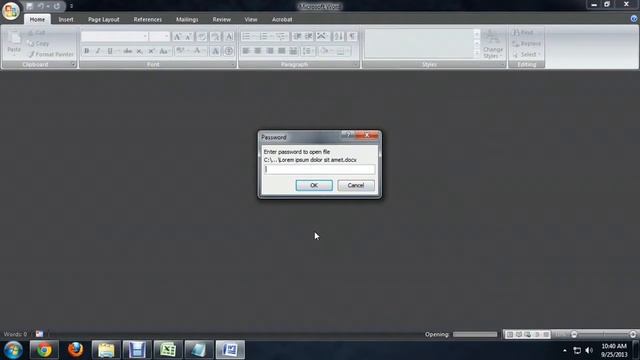This screenshot has height=360, width=640.
Task: Toggle Underline formatting
Action: tap(110, 51)
